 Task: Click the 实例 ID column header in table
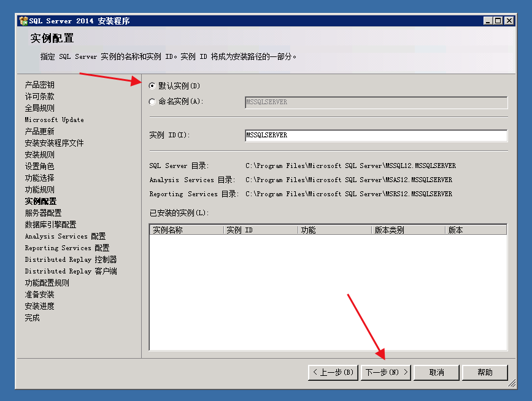(261, 231)
